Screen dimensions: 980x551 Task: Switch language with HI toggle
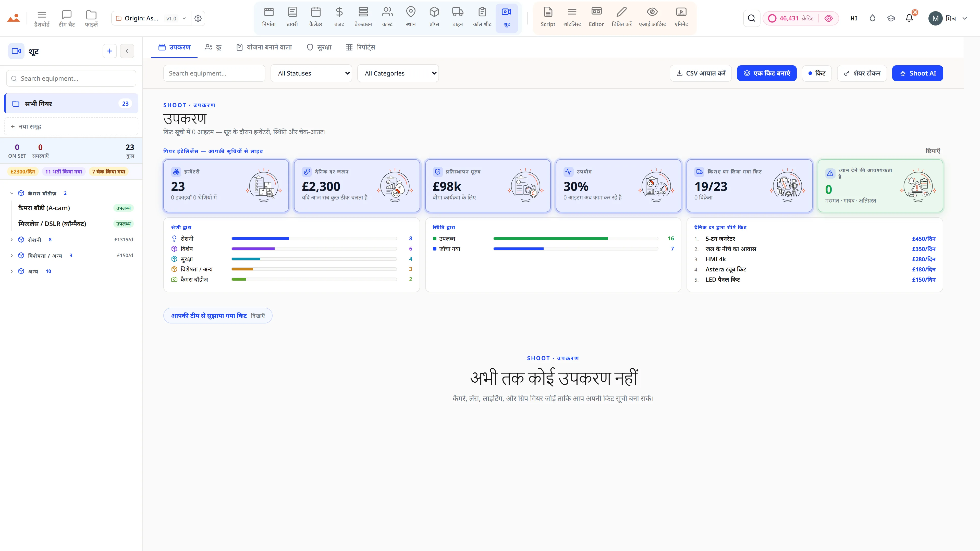click(x=854, y=18)
